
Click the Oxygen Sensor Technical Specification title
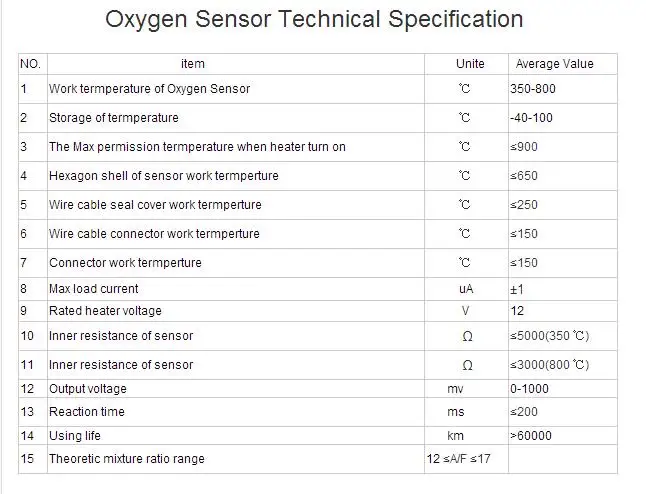click(x=314, y=20)
